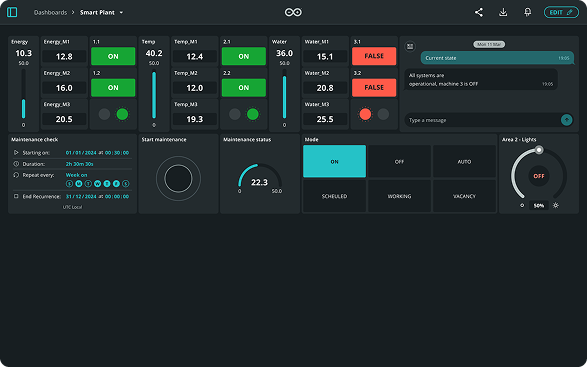Toggle the 3.1 FALSE switch
The image size is (587, 367).
pyautogui.click(x=374, y=56)
